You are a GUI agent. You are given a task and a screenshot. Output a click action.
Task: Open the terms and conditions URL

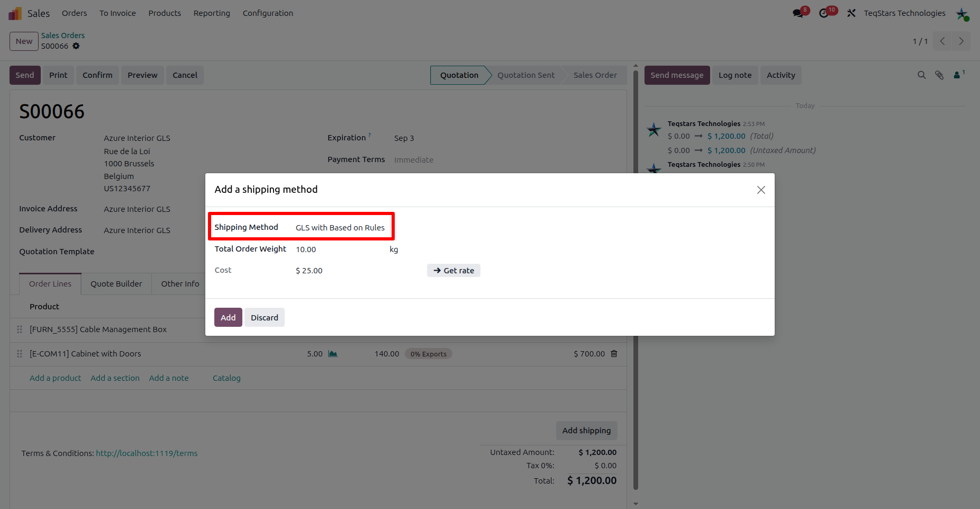click(x=147, y=453)
